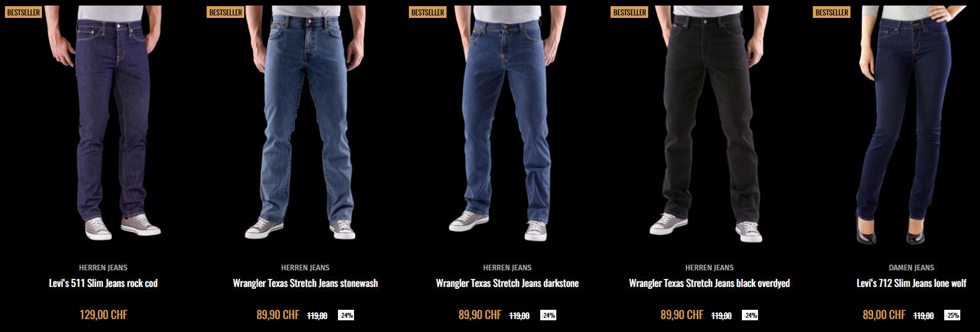Open the Wrangler black overdyed jeans image
The width and height of the screenshot is (980, 332).
click(709, 122)
